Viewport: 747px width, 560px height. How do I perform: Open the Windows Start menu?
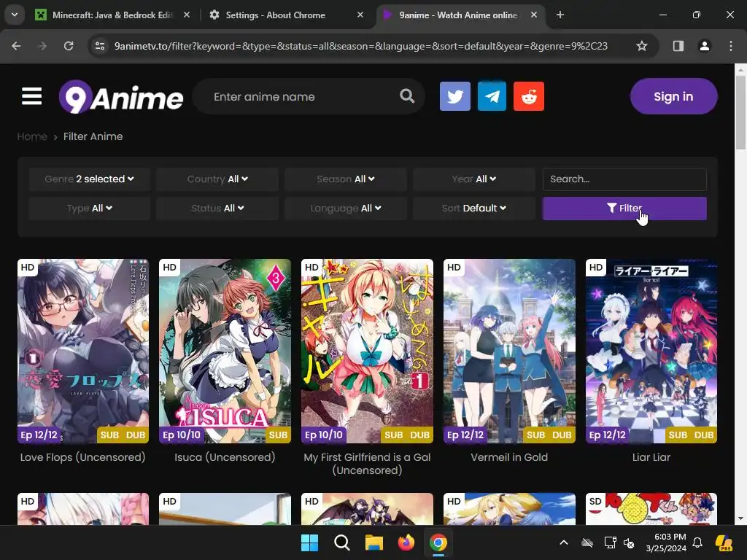pos(309,542)
